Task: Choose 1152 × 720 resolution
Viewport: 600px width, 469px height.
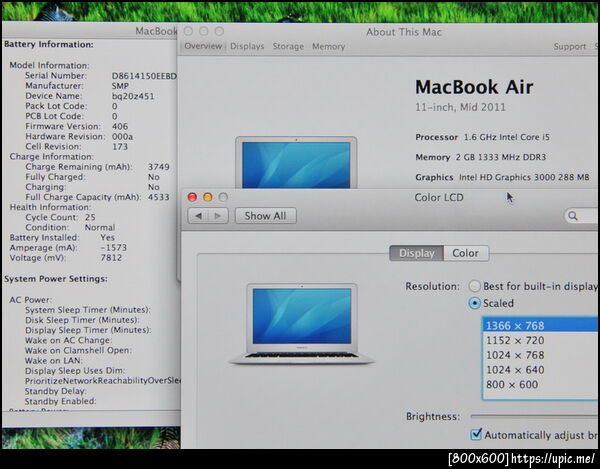Action: click(540, 340)
